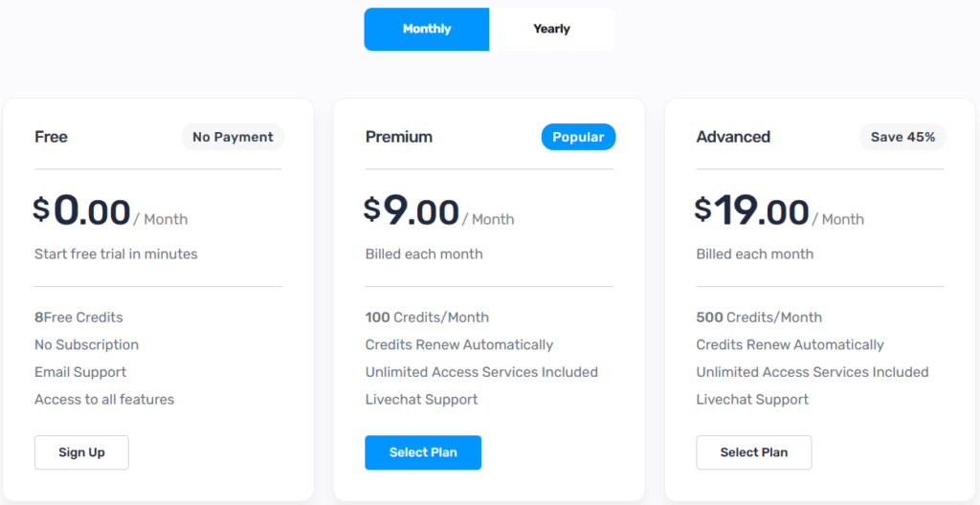Switch billing to Yearly

click(551, 29)
